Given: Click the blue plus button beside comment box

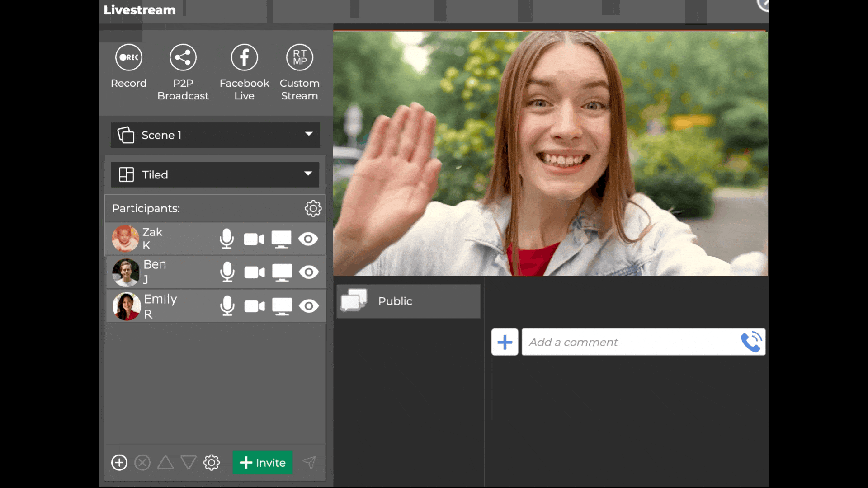Looking at the screenshot, I should coord(505,342).
